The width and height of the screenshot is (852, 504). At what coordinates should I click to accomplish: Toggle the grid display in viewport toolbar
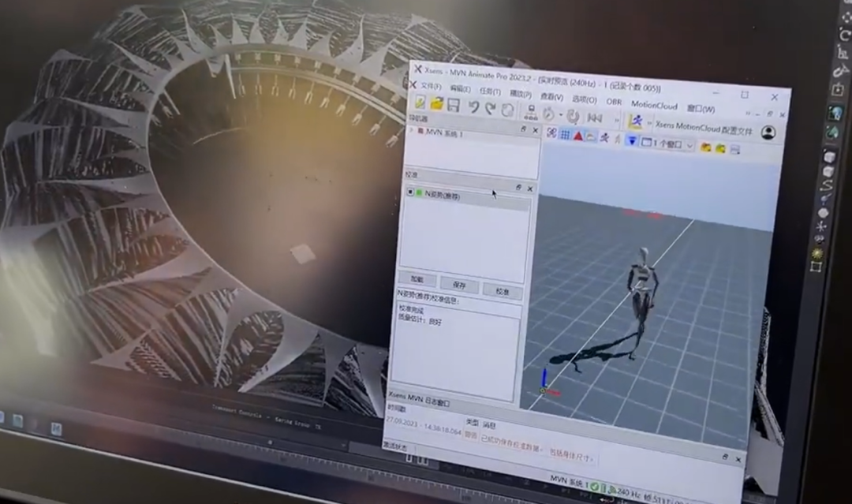pyautogui.click(x=565, y=134)
